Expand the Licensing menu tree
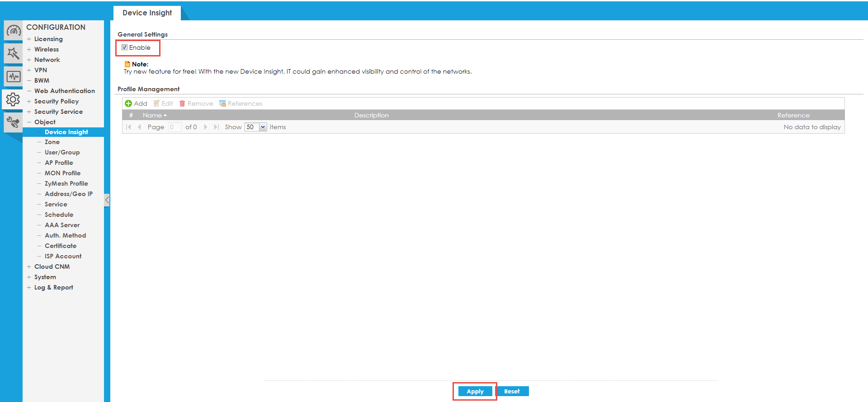This screenshot has height=402, width=868. tap(29, 39)
